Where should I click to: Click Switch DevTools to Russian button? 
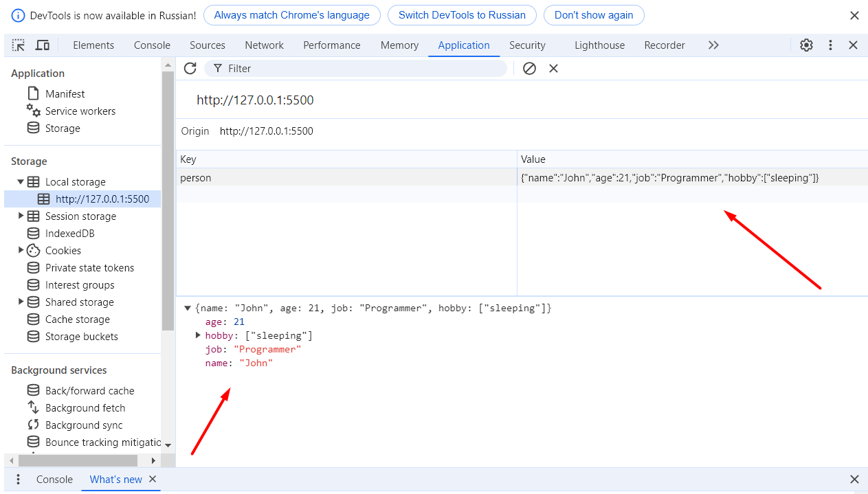[462, 15]
